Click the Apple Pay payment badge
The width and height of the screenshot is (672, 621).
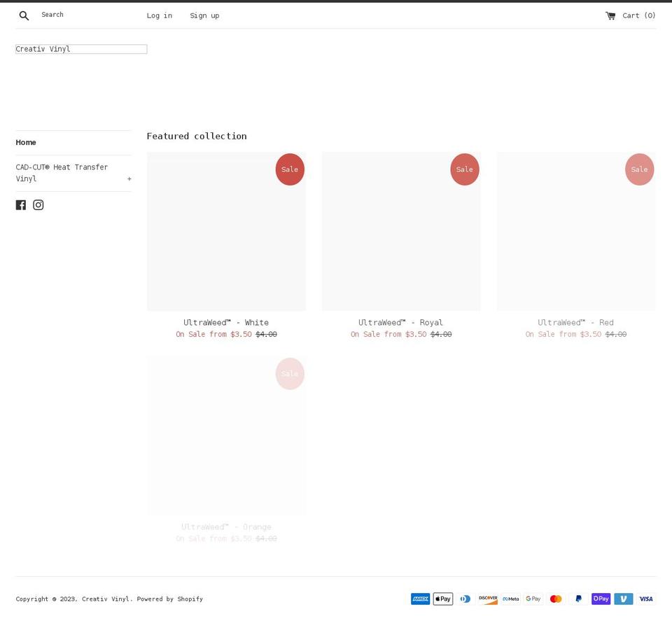[x=442, y=599]
